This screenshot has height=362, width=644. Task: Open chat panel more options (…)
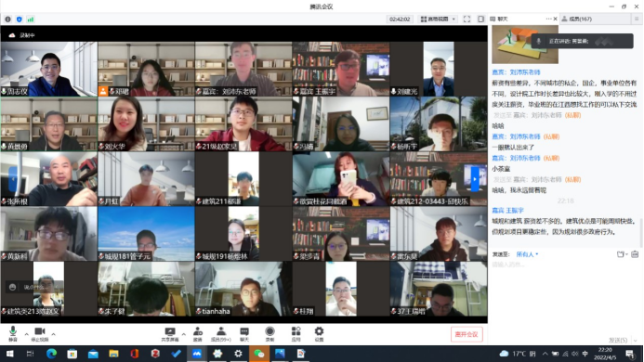click(x=548, y=19)
